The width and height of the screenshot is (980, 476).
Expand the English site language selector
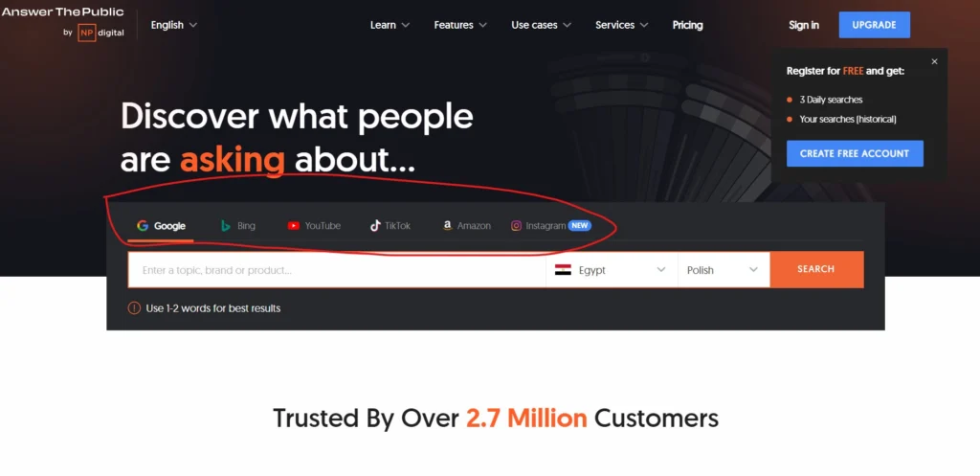tap(174, 25)
